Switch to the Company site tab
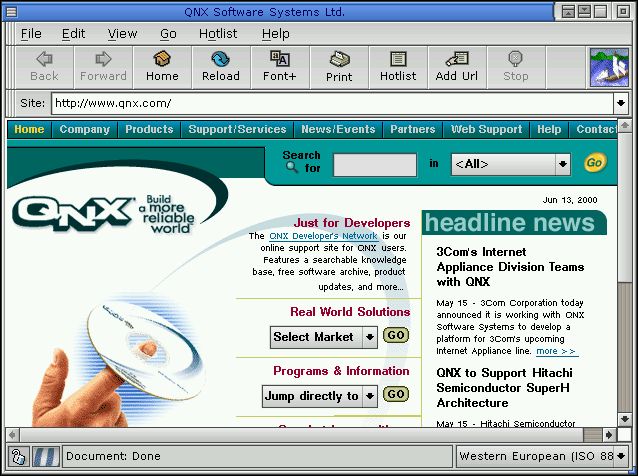The image size is (638, 476). point(85,129)
